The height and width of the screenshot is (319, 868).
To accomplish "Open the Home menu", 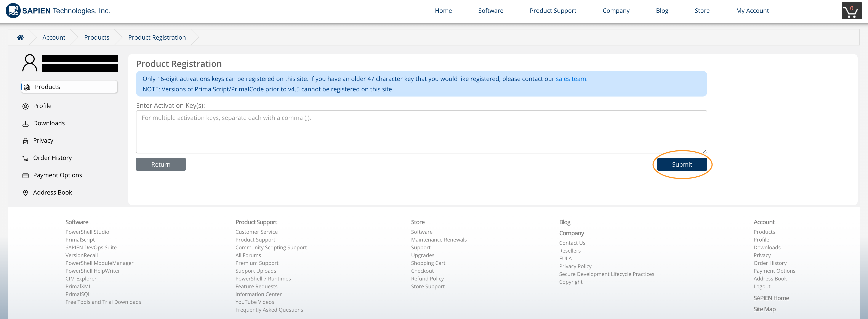I will coord(443,11).
